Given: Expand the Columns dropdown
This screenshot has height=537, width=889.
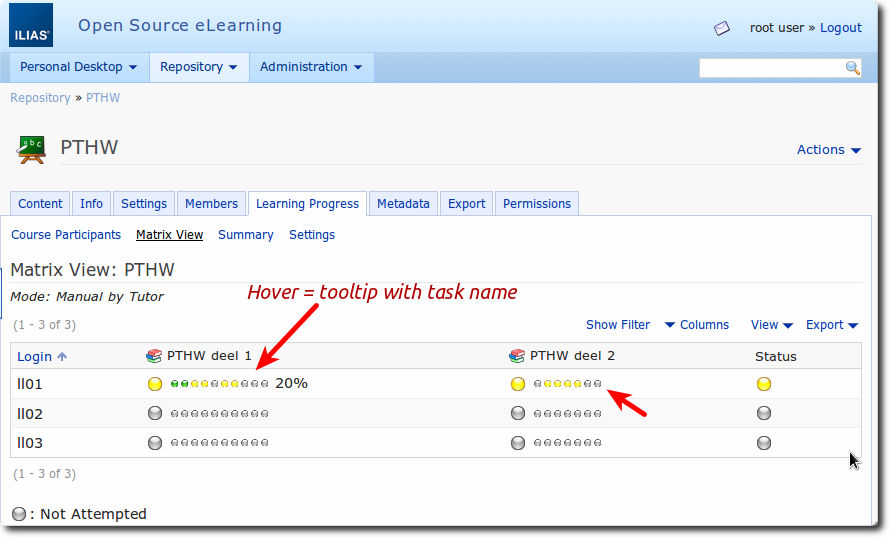Looking at the screenshot, I should click(697, 325).
